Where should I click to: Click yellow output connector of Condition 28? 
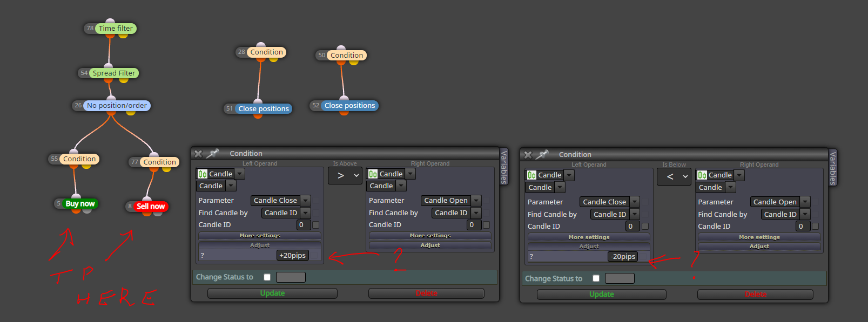274,59
